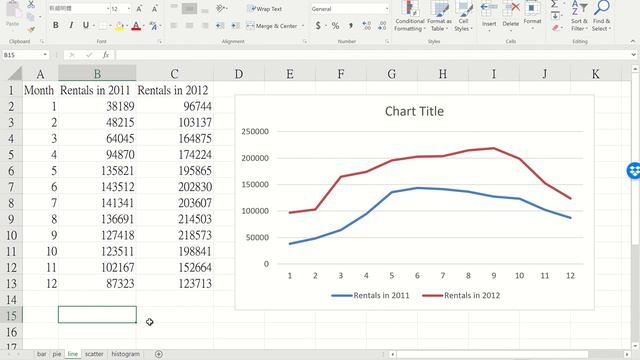
Task: Click inside the formula bar
Action: point(372,55)
